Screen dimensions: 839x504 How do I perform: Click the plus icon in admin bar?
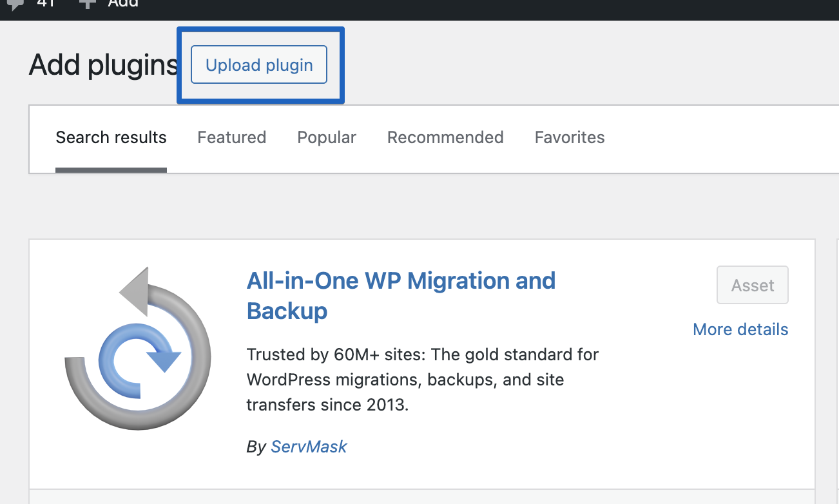[87, 4]
